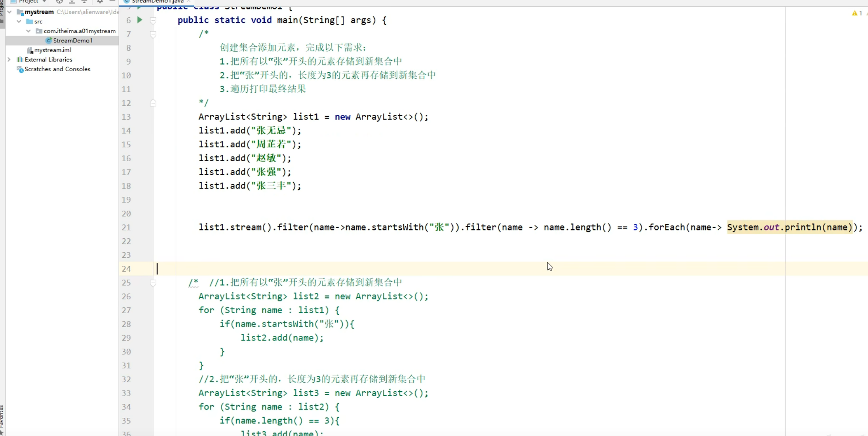Close the StreamDemo1.java tab
868x436 pixels.
coord(189,2)
